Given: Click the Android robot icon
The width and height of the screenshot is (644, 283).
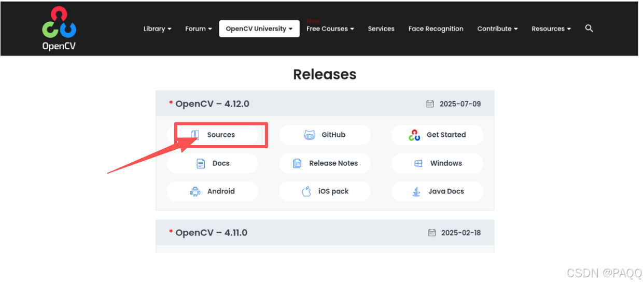Looking at the screenshot, I should (x=195, y=191).
